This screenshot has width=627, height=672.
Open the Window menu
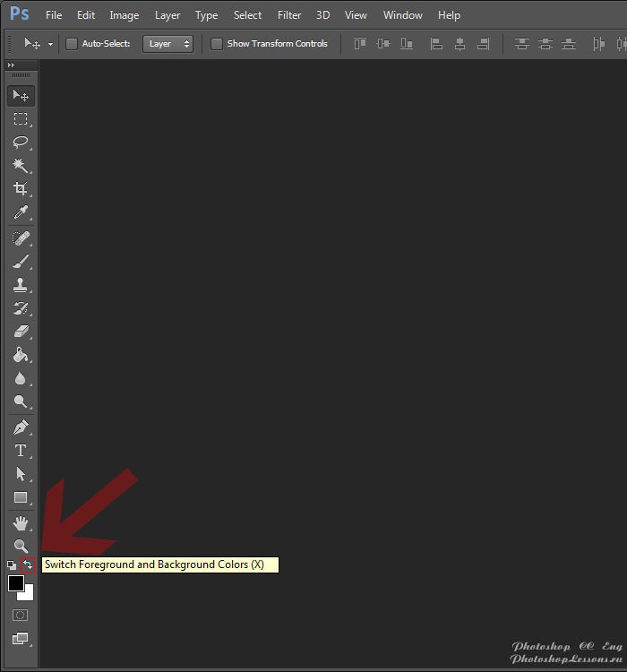403,15
